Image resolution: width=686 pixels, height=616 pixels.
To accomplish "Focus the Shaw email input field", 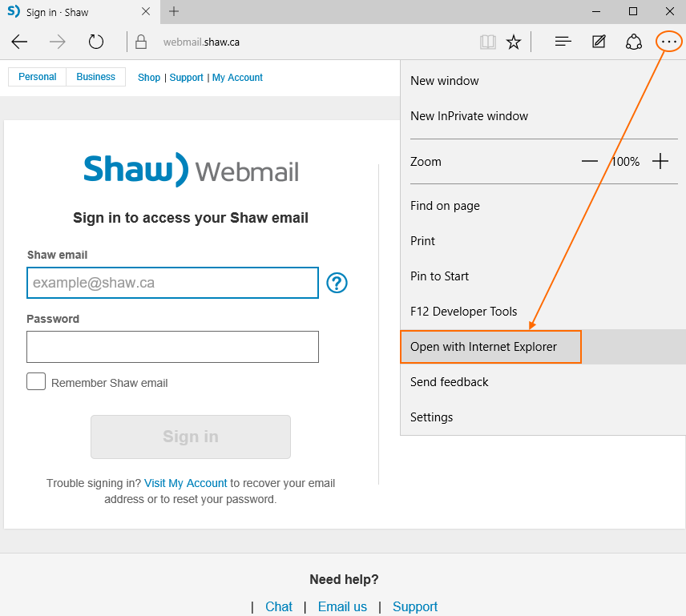I will 172,283.
